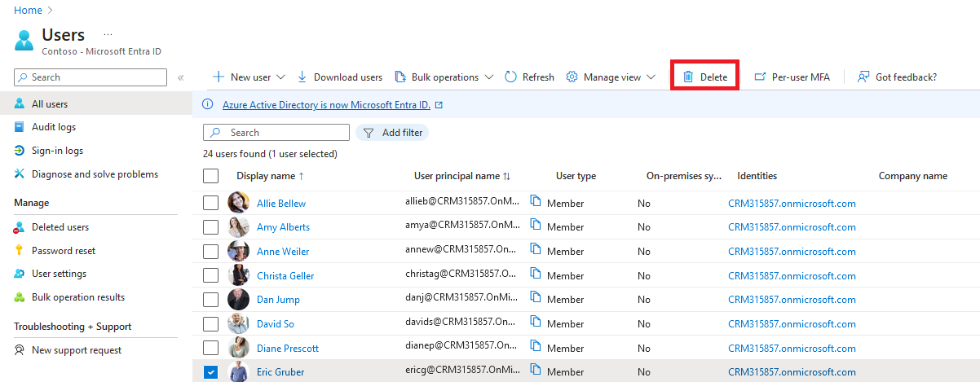
Task: Copy David So's user principal name
Action: pos(536,322)
